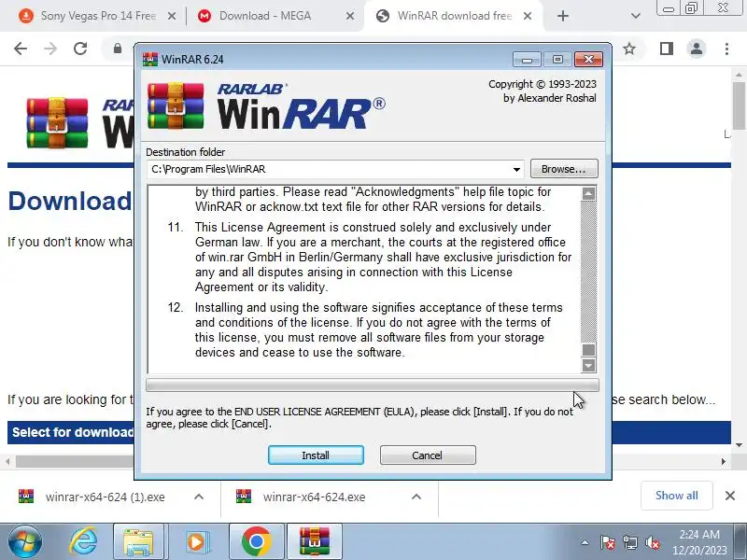Open Windows Explorer from taskbar
This screenshot has height=560, width=747.
point(138,542)
